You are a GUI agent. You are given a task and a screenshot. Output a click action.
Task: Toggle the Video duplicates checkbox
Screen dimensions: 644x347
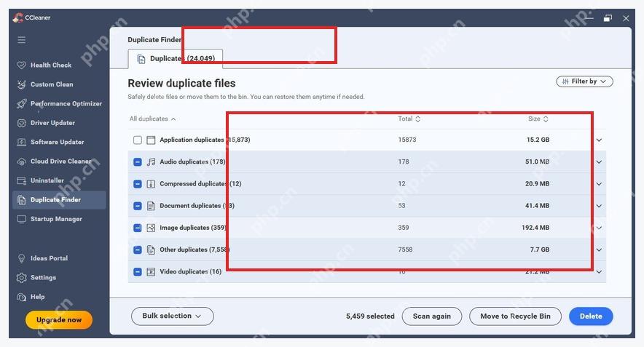pos(138,271)
